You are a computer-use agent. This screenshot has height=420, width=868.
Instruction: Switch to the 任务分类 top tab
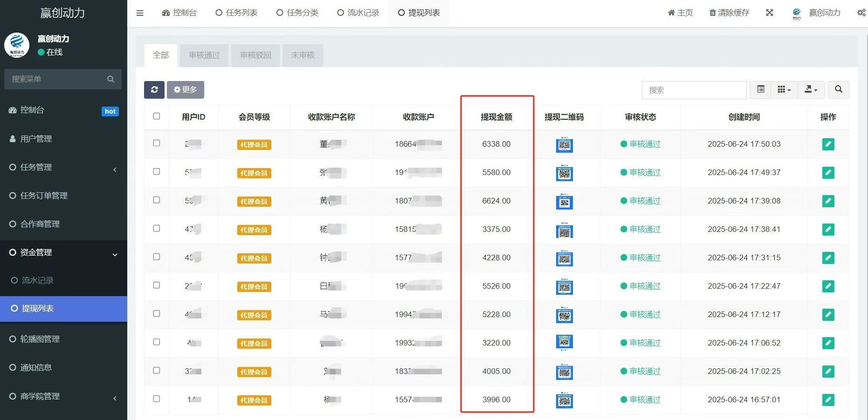[x=297, y=13]
